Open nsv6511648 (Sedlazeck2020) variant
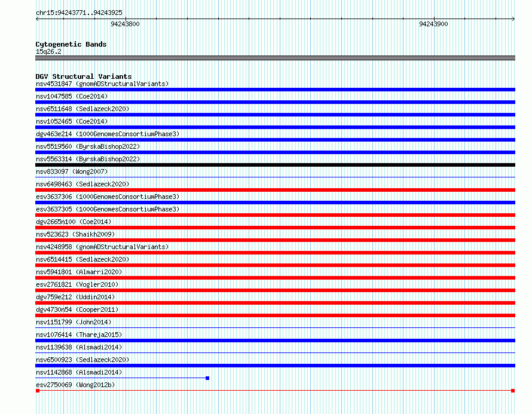 (x=82, y=109)
